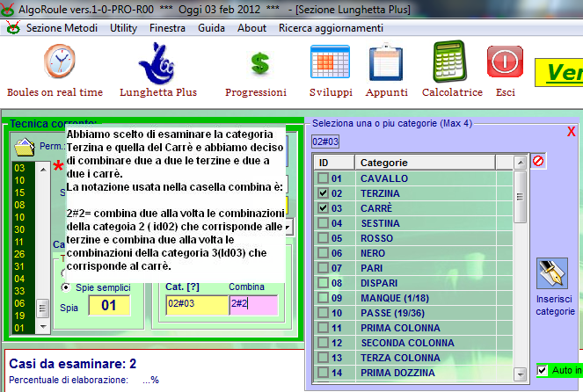The height and width of the screenshot is (392, 583).
Task: Check the 06 NERO checkbox
Action: (x=323, y=253)
